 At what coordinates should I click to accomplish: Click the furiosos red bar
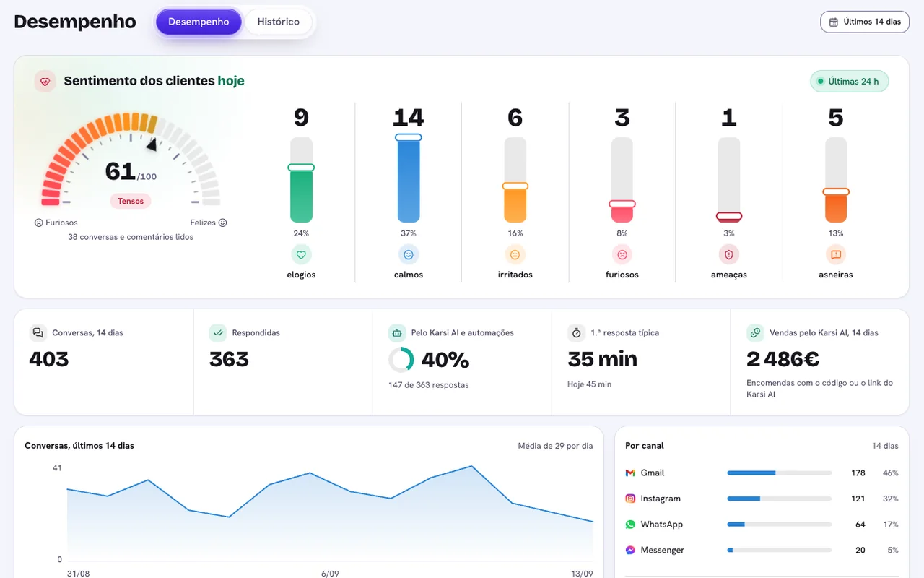click(x=622, y=213)
